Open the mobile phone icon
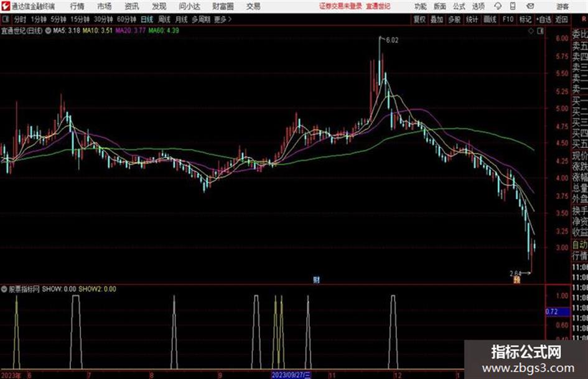 click(513, 6)
